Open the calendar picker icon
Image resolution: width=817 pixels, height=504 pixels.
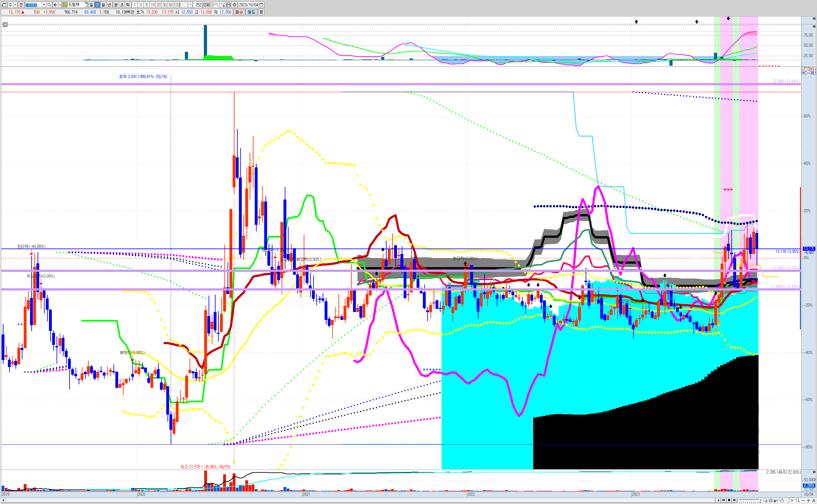[261, 5]
